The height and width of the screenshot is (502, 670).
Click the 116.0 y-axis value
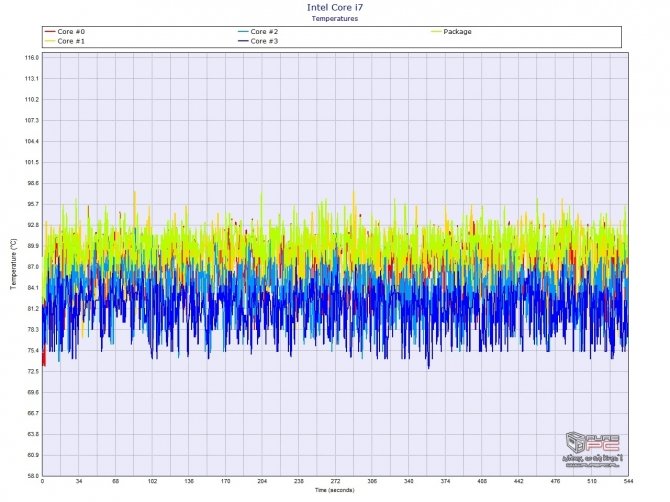(x=32, y=58)
